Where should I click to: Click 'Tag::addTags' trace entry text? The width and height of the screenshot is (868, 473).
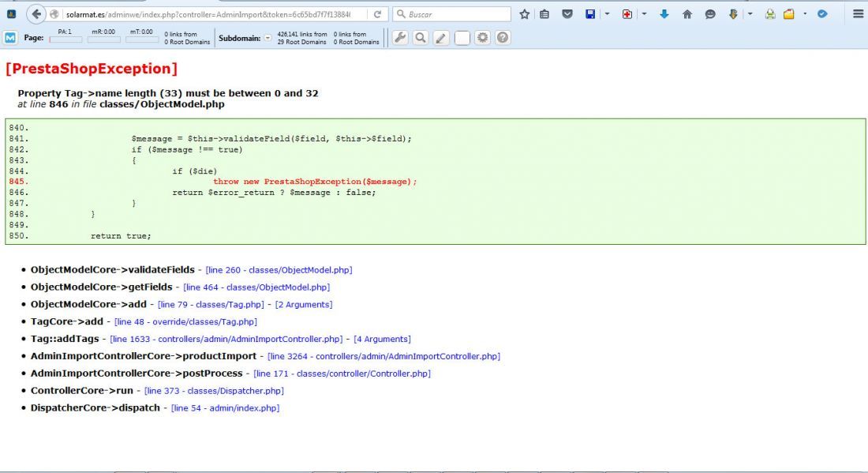coord(65,339)
